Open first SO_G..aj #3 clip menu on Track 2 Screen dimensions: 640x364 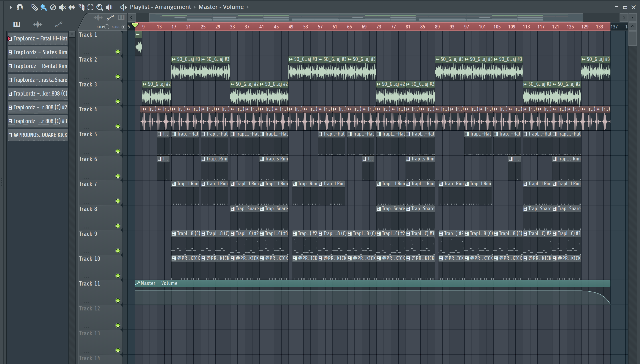click(174, 59)
